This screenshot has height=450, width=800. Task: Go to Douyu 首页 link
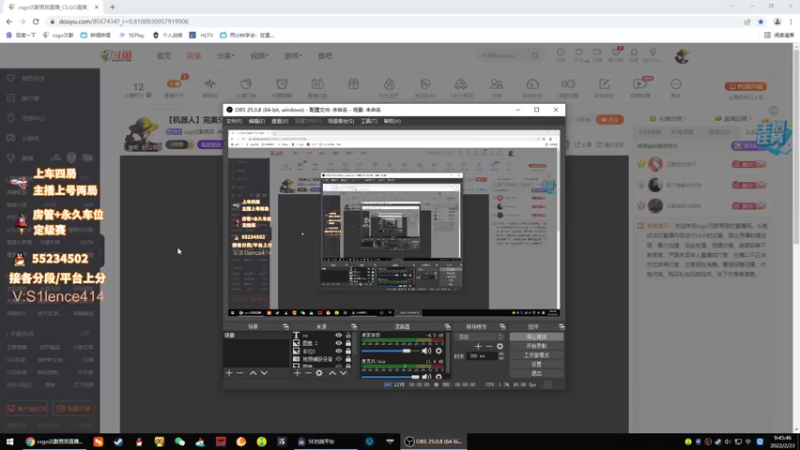tap(164, 56)
